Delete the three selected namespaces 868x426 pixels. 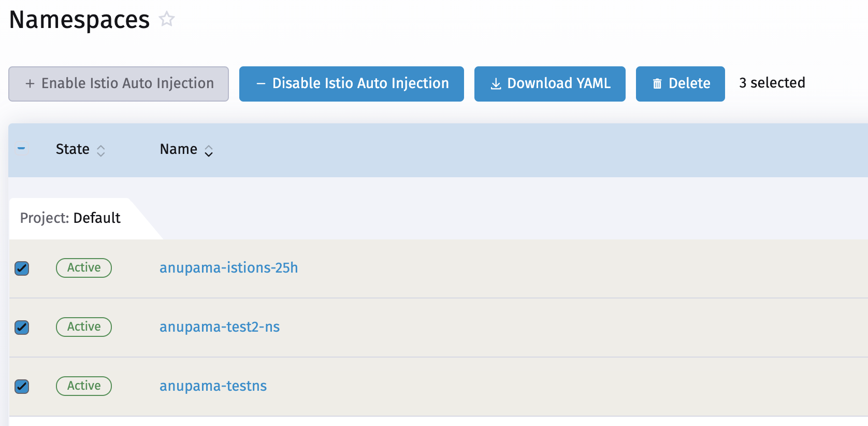coord(680,83)
